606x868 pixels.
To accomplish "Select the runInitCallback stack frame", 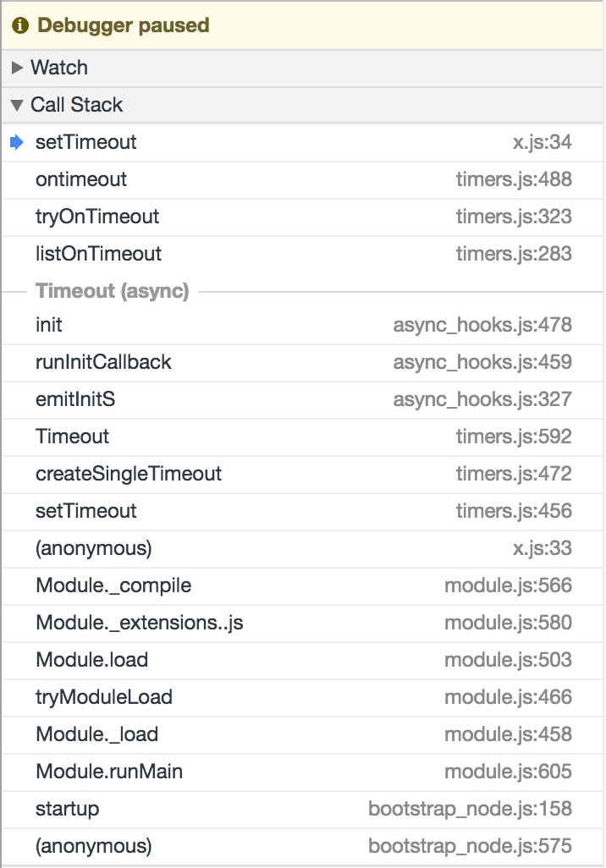I will coord(302,362).
